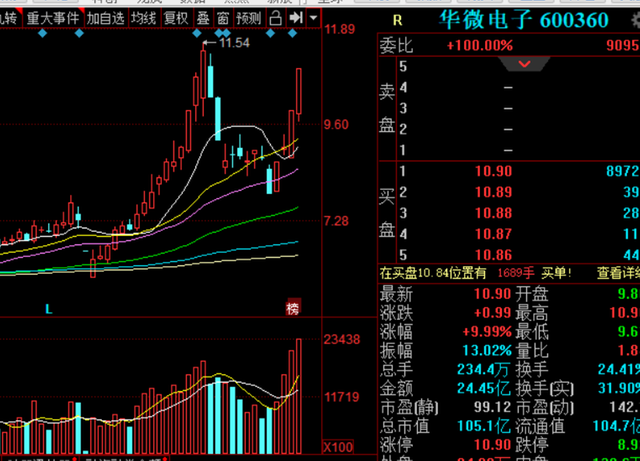Viewport: 640px width, 461px height.
Task: Click the jump-to-end arrow icon
Action: (295, 18)
